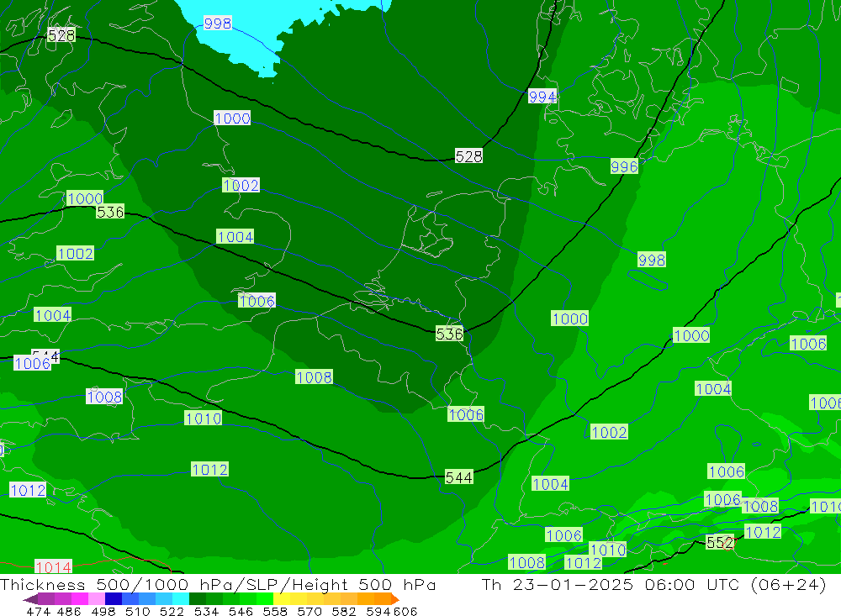
Task: Click the 552 height contour label
Action: (x=719, y=542)
